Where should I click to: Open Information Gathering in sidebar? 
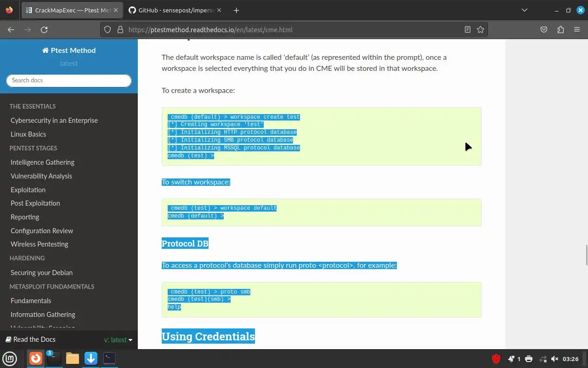43,315
